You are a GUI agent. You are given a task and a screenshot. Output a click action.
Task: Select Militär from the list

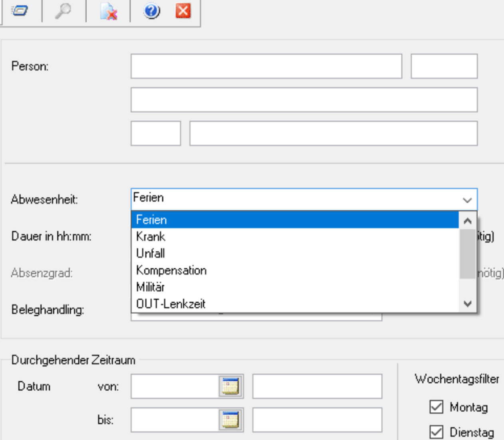pos(151,287)
